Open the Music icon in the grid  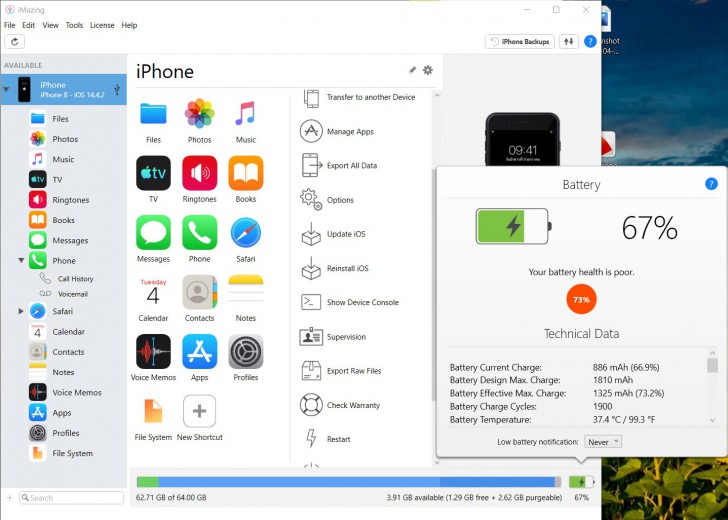(246, 114)
